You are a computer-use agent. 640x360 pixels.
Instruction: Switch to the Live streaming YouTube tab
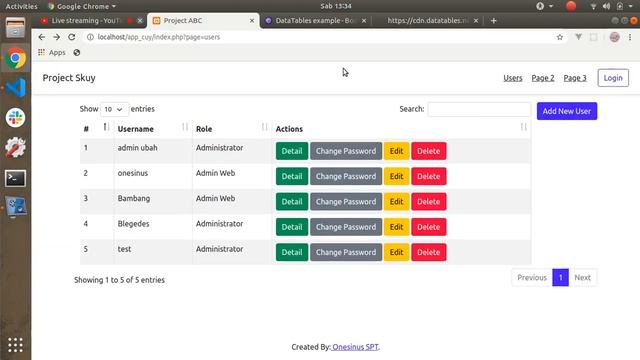[86, 20]
